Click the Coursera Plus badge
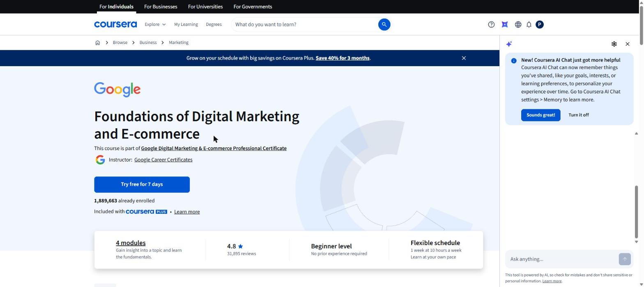The image size is (644, 287). point(146,212)
